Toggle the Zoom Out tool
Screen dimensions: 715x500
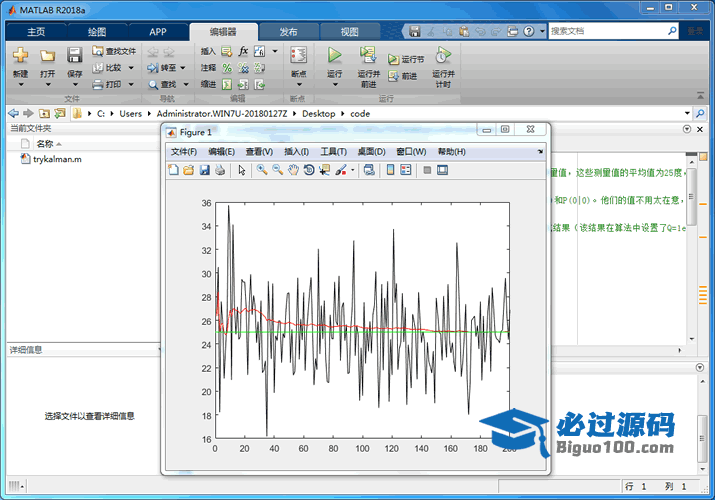pos(277,170)
